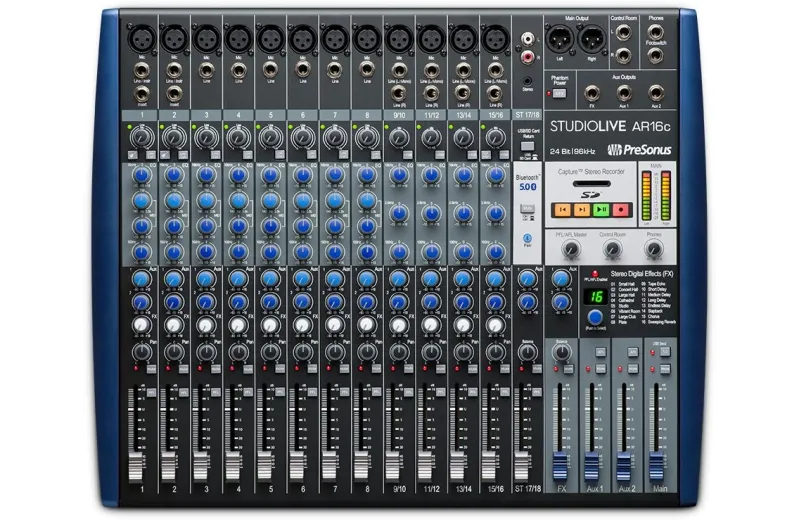
Task: Click the green FX preset number display
Action: tap(595, 296)
